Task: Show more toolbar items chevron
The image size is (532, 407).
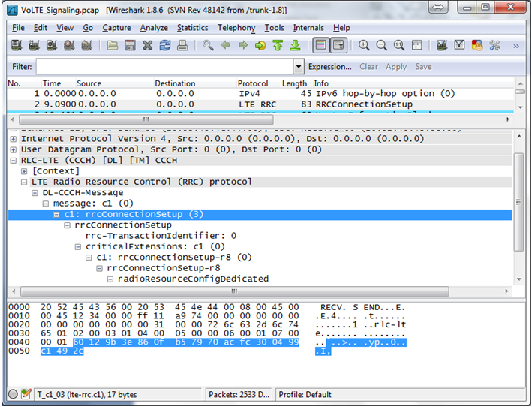Action: tap(516, 46)
